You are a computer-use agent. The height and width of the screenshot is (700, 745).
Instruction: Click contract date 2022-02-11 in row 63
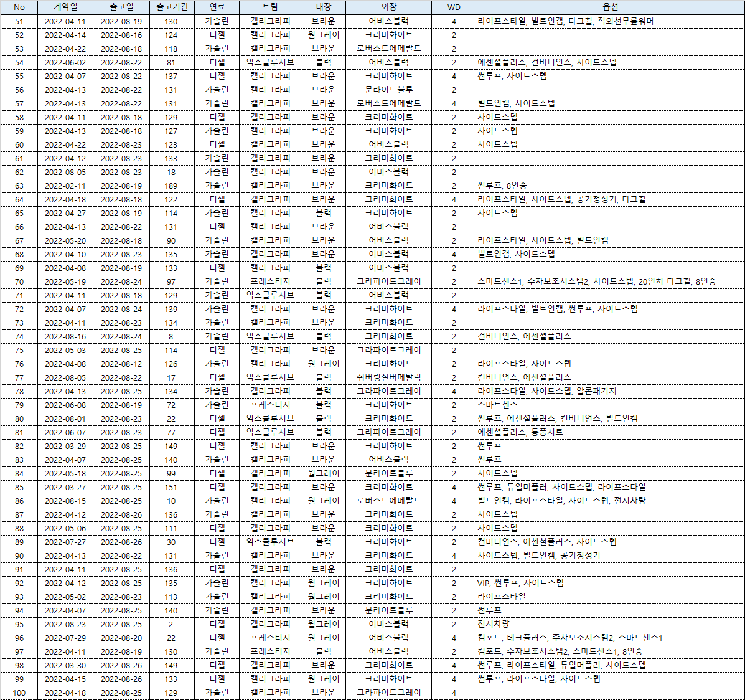click(65, 186)
